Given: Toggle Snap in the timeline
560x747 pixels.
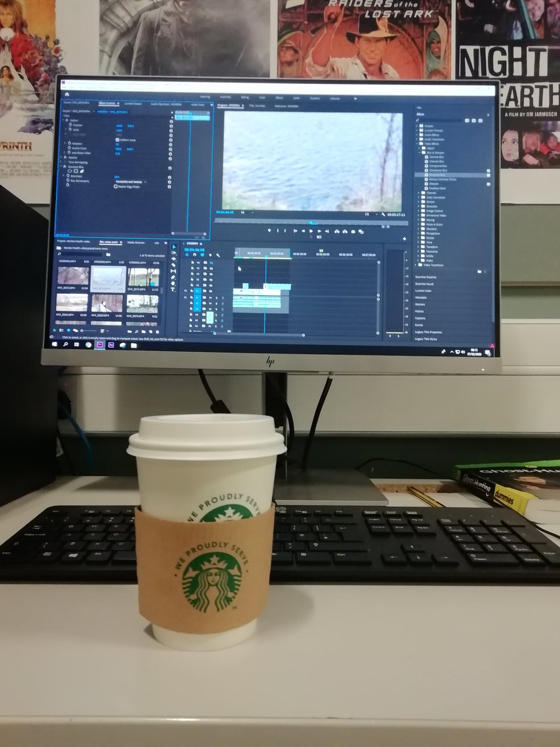Looking at the screenshot, I should pos(194,255).
